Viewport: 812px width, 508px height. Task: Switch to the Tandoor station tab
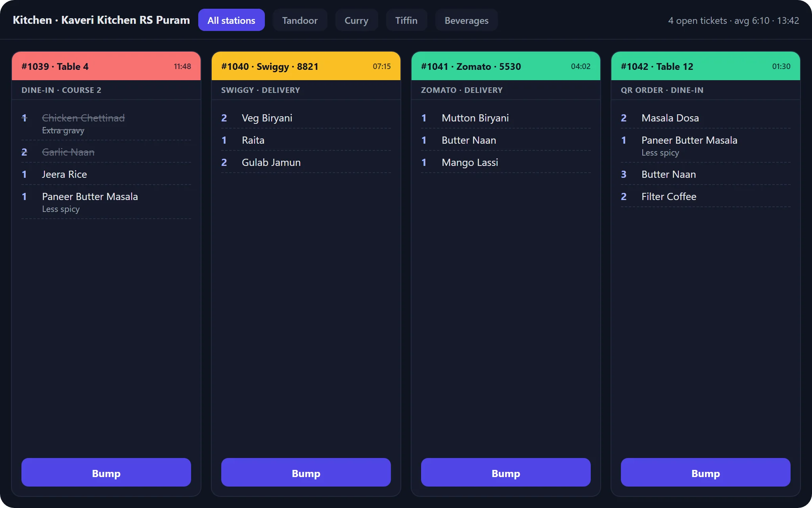coord(300,20)
